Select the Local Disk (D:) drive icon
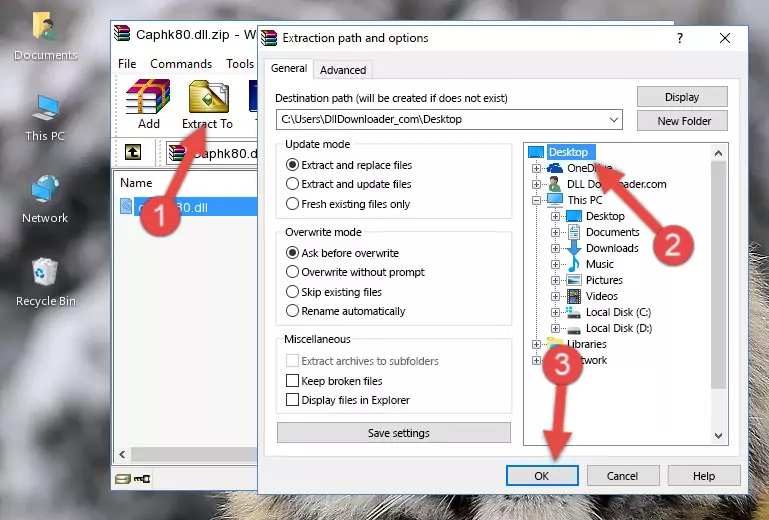This screenshot has height=520, width=769. point(573,329)
